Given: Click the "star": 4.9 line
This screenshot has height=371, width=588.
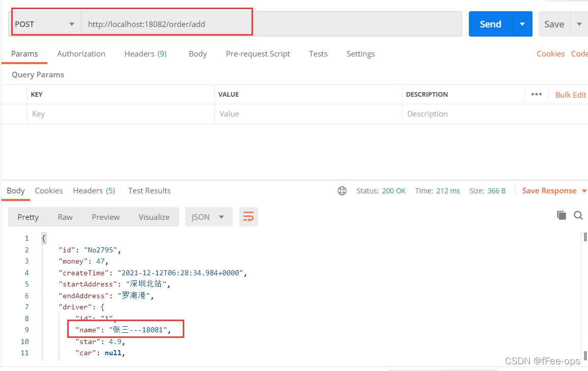Looking at the screenshot, I should 100,341.
